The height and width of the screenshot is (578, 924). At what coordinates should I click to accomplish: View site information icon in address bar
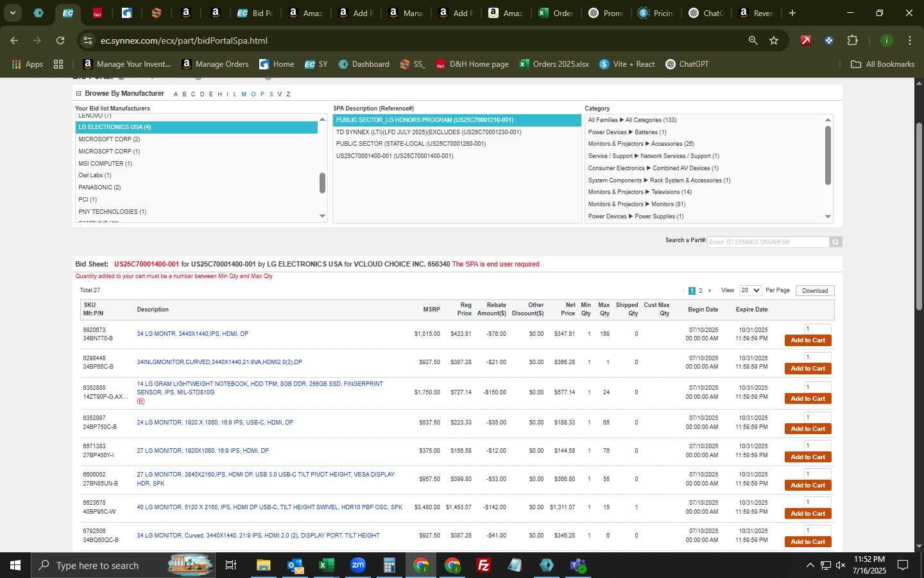pyautogui.click(x=88, y=40)
